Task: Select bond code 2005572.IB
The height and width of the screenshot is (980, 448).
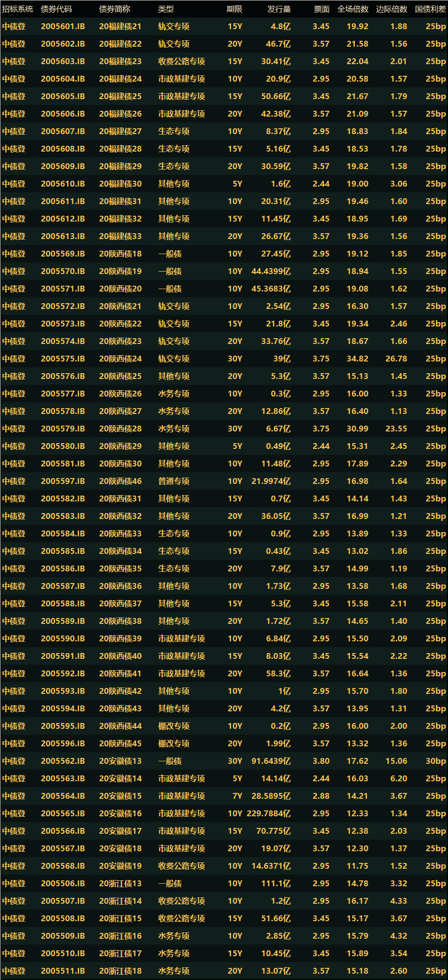Action: 63,307
